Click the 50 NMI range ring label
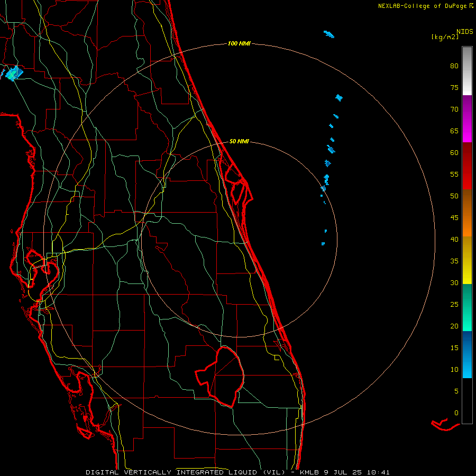The image size is (476, 476). [239, 141]
